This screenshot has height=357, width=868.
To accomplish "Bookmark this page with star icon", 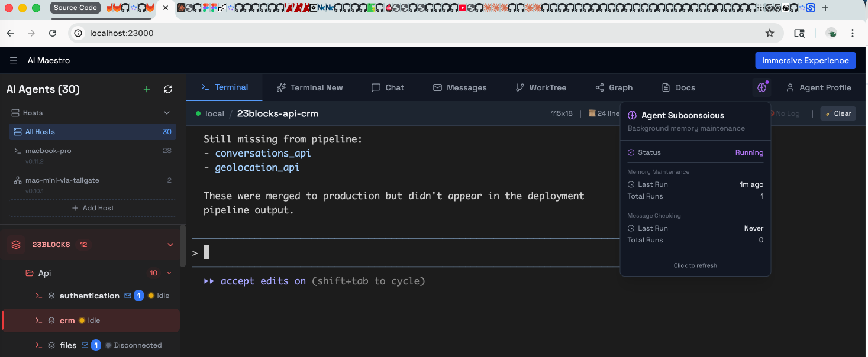I will pos(770,33).
